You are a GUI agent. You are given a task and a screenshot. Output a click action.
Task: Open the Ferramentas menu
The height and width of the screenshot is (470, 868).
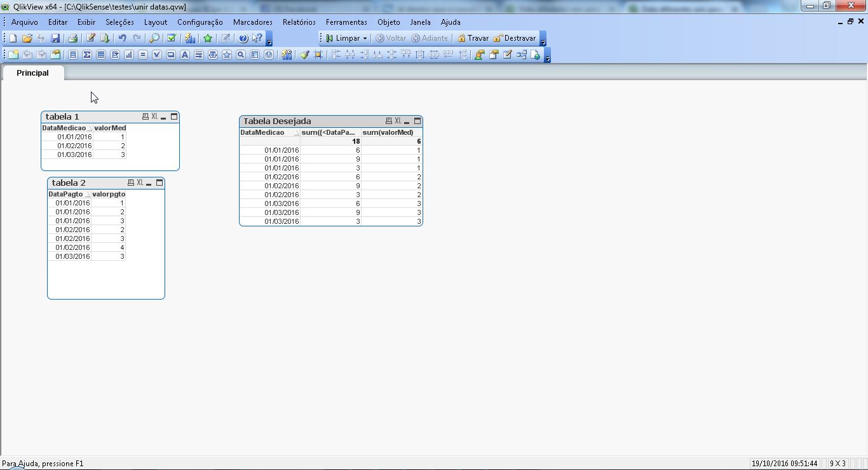346,22
